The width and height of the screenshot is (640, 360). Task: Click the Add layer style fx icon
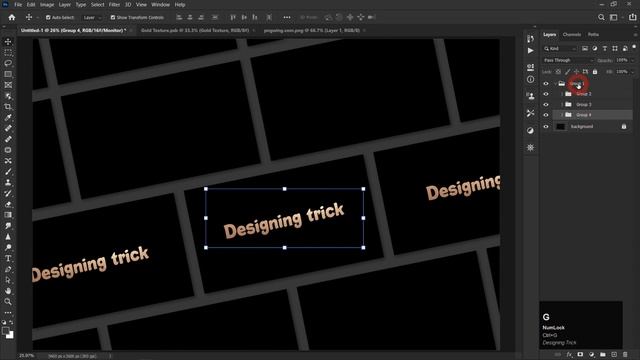click(x=569, y=355)
